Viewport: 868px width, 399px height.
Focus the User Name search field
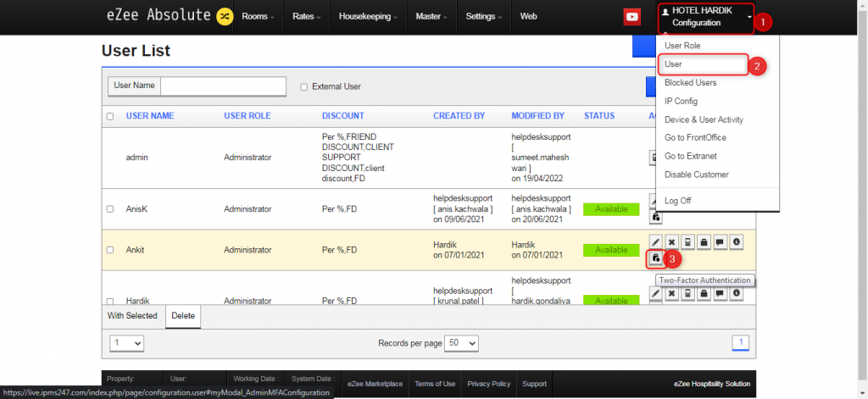[x=223, y=86]
